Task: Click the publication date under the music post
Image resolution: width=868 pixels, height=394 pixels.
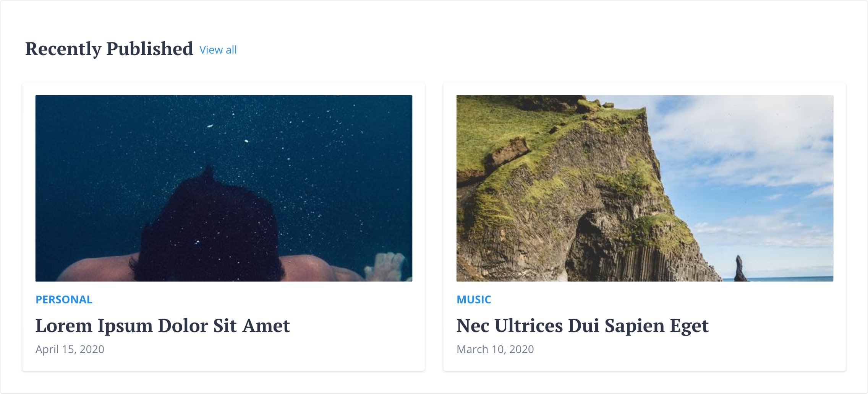Action: (x=496, y=348)
